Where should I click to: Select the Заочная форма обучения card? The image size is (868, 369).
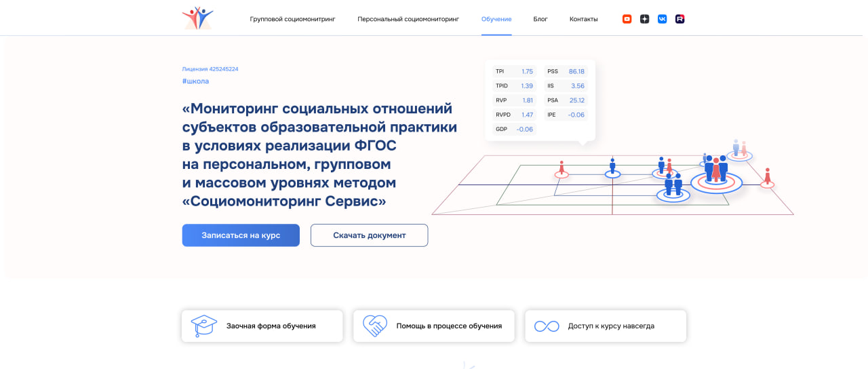262,326
